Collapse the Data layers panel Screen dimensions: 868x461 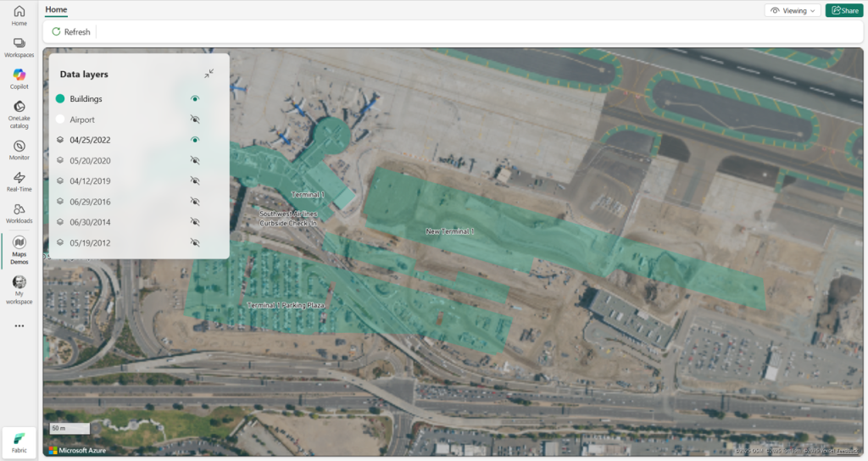209,74
